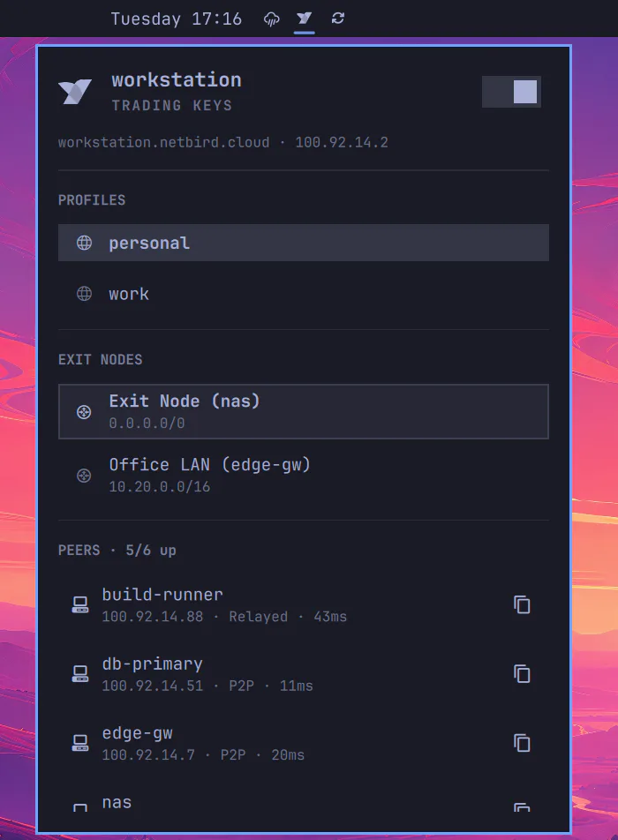Viewport: 618px width, 840px height.
Task: Open the db-primary peer entry
Action: click(x=304, y=674)
